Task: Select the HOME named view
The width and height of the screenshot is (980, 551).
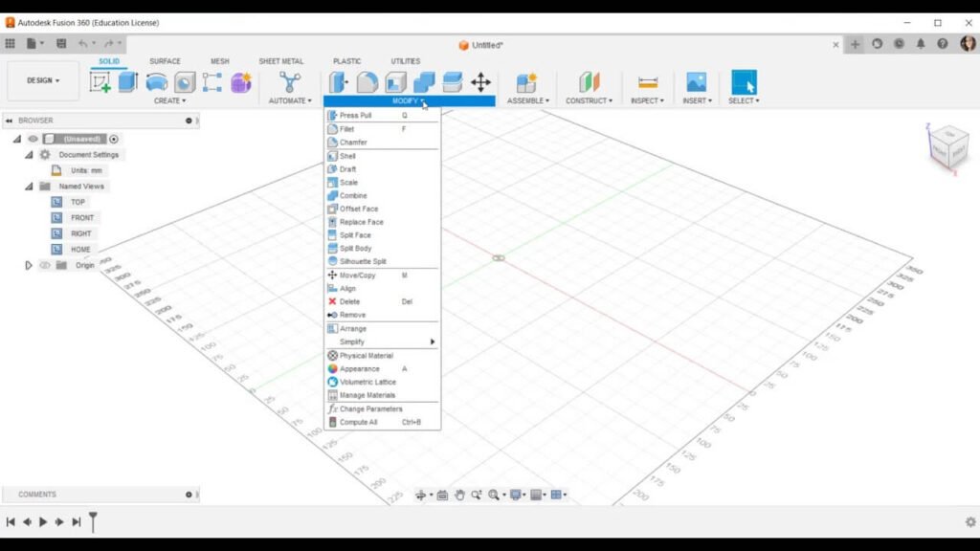Action: point(80,250)
